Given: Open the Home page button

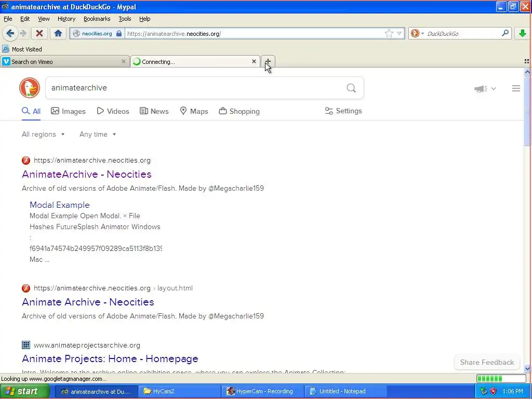Looking at the screenshot, I should pos(58,33).
